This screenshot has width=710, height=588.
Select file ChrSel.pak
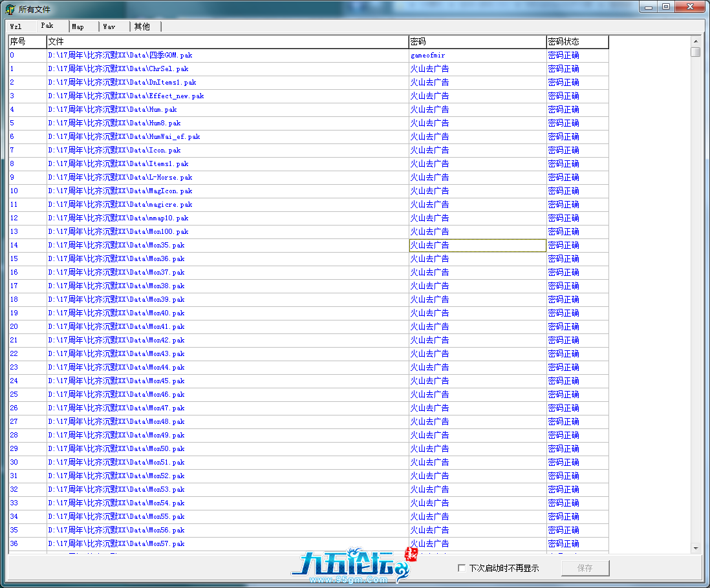[228, 68]
